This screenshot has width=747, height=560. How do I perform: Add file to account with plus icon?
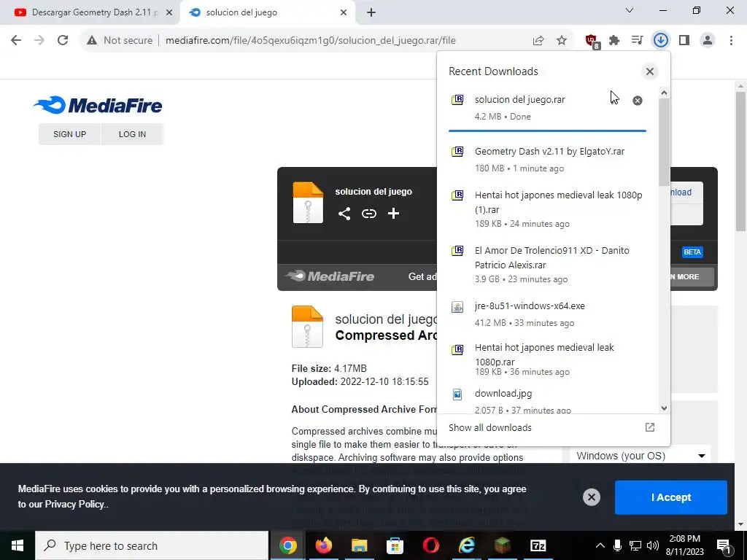(393, 214)
